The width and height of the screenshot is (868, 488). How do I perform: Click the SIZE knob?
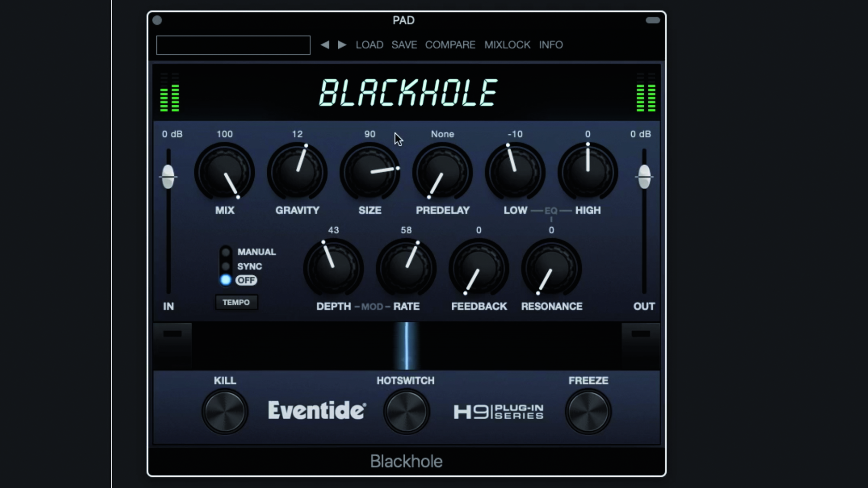[x=370, y=173]
